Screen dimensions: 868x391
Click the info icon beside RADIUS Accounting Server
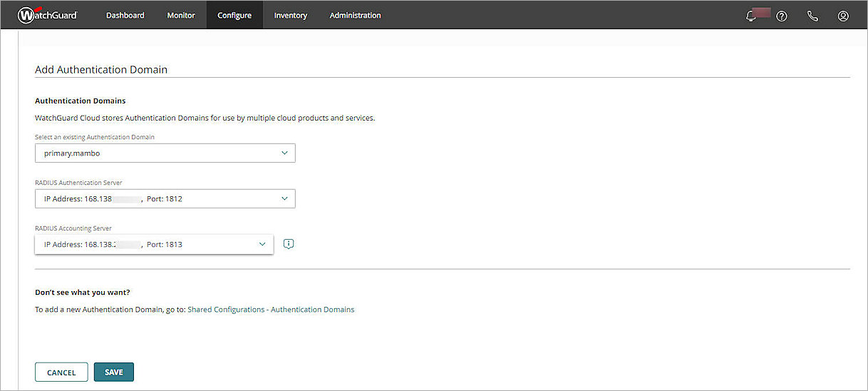[x=288, y=244]
